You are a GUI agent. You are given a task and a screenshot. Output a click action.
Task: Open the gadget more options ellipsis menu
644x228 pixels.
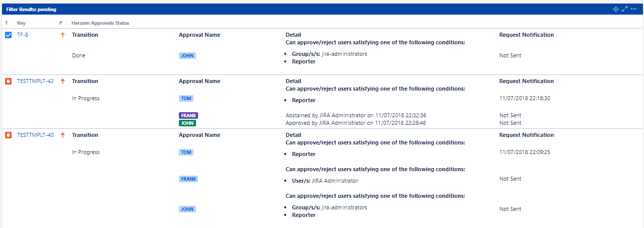click(633, 9)
